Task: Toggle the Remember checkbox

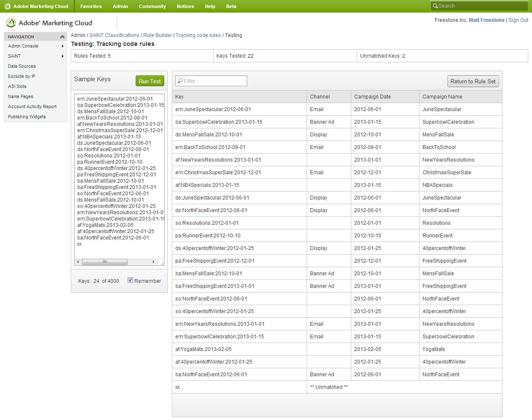Action: pos(131,280)
